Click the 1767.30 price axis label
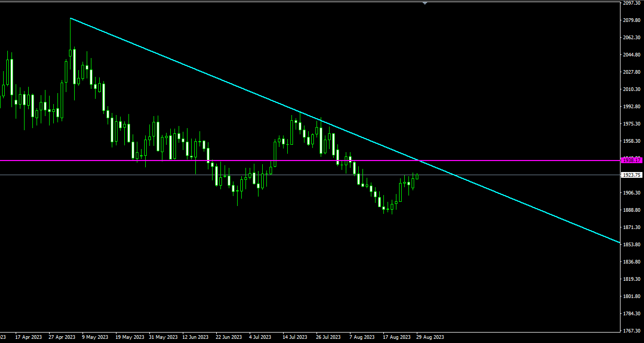The width and height of the screenshot is (644, 343). (632, 330)
